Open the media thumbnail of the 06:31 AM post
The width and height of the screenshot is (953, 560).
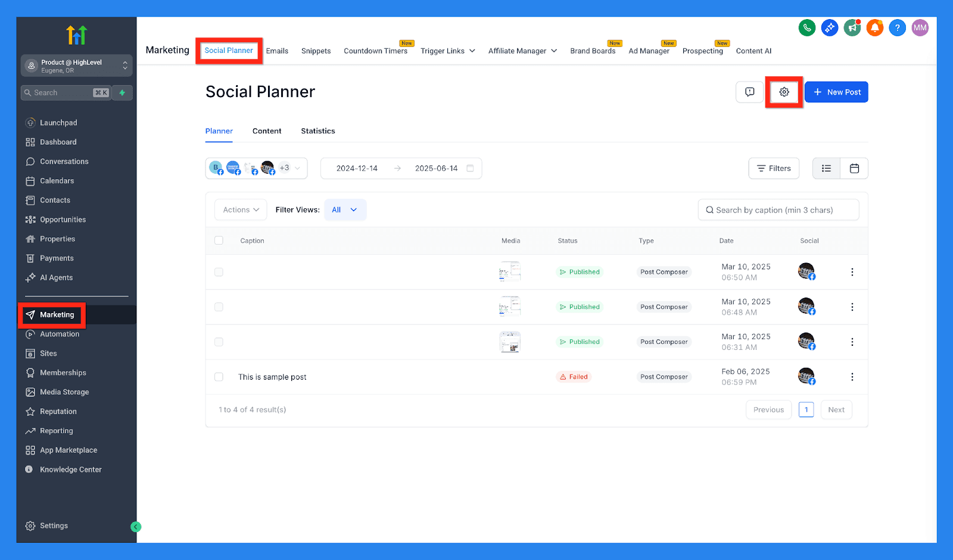[510, 342]
